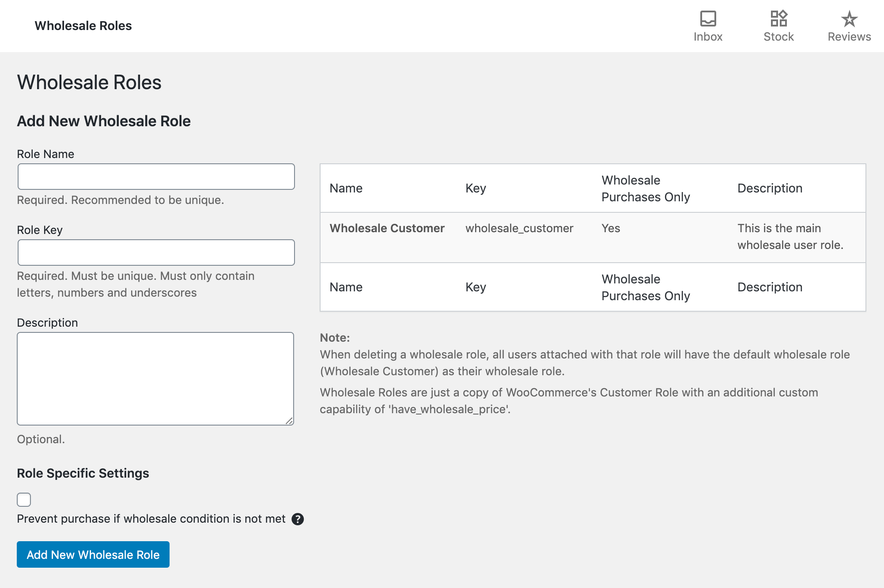884x588 pixels.
Task: Open the Inbox icon
Action: (708, 19)
